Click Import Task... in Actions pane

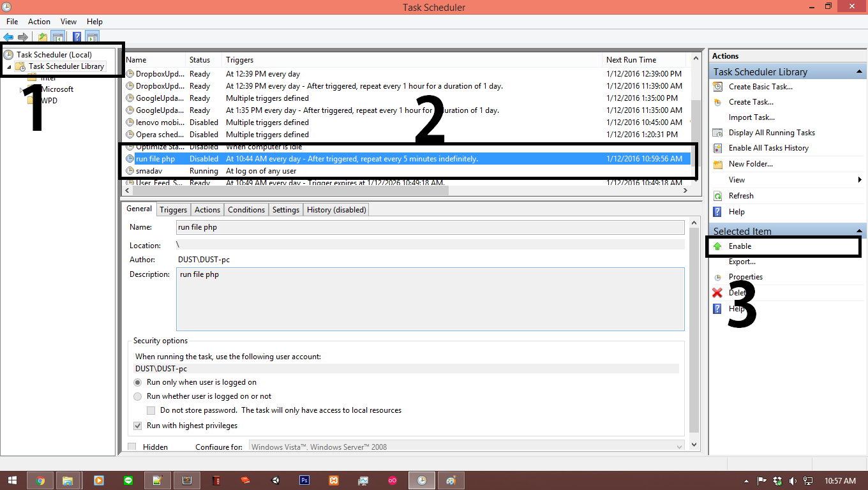click(752, 117)
